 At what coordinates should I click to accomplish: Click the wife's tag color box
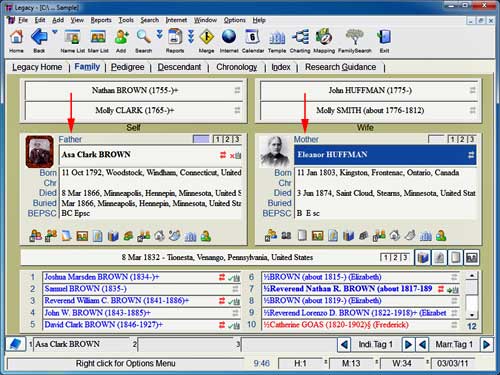click(436, 139)
